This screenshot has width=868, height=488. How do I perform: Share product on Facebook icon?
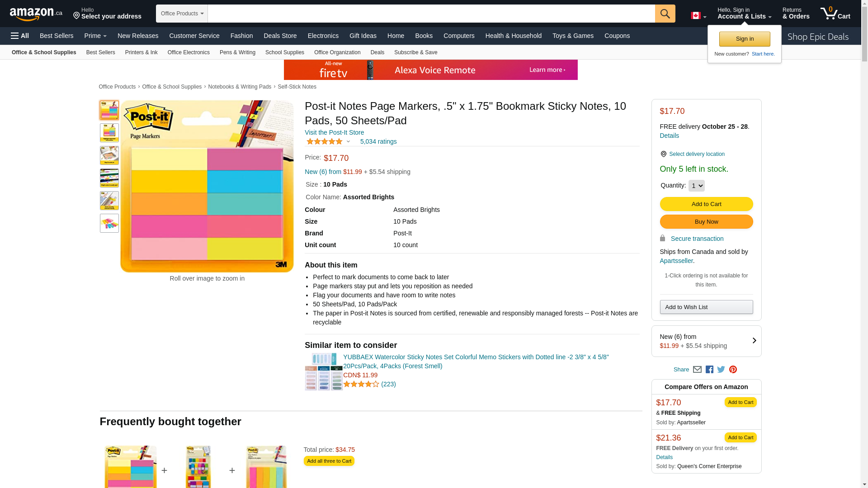(709, 370)
